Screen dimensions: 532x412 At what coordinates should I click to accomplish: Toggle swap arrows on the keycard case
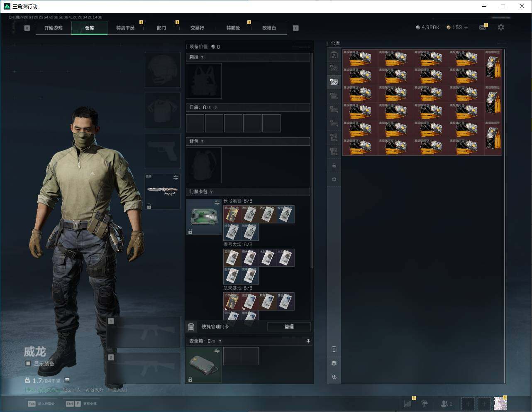[x=217, y=203]
